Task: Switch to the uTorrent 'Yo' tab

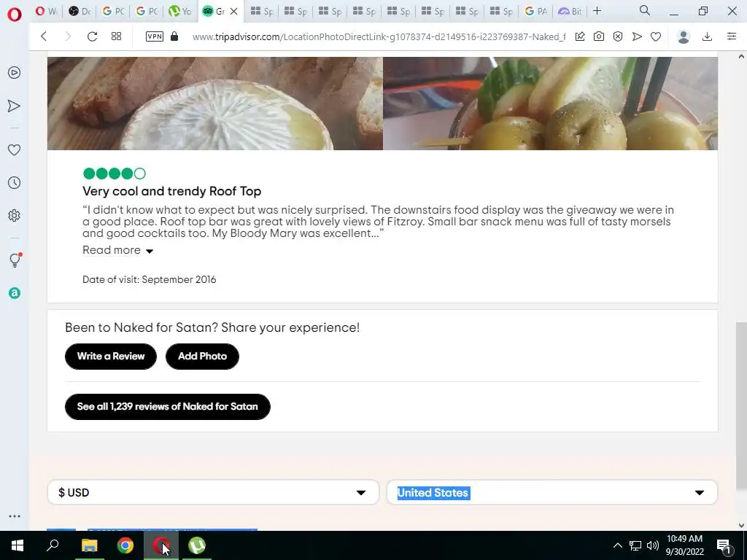Action: point(180,11)
